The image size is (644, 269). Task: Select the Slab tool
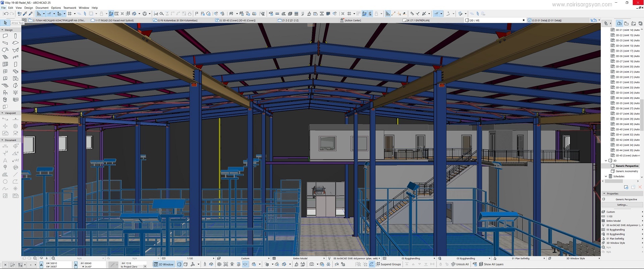(15, 43)
